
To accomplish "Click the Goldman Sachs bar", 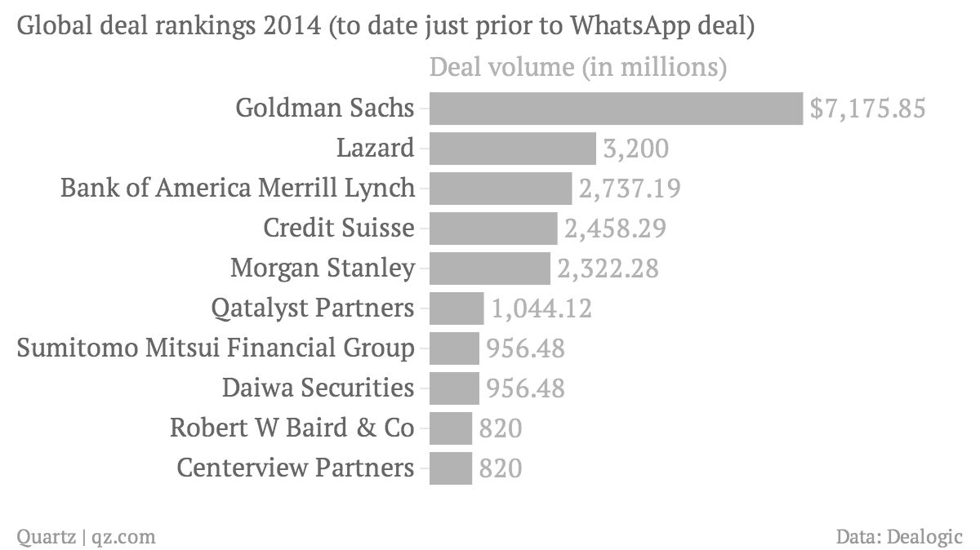I will point(616,108).
